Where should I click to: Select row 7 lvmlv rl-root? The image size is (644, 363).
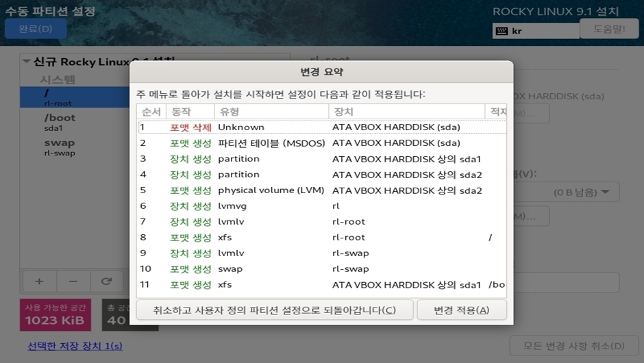pos(321,222)
